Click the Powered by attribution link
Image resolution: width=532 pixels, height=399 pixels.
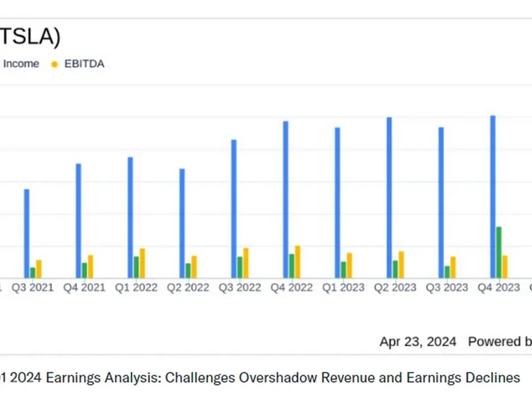pos(500,342)
